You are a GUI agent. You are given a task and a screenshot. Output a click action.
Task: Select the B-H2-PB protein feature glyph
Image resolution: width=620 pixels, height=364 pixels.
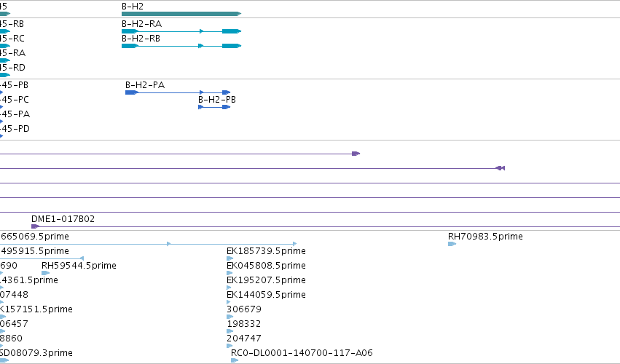(214, 107)
